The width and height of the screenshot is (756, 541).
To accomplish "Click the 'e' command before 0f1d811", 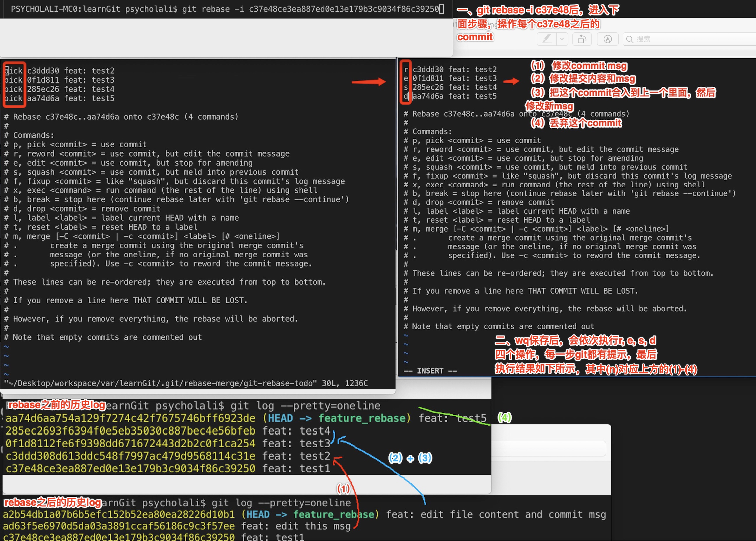I will [406, 78].
